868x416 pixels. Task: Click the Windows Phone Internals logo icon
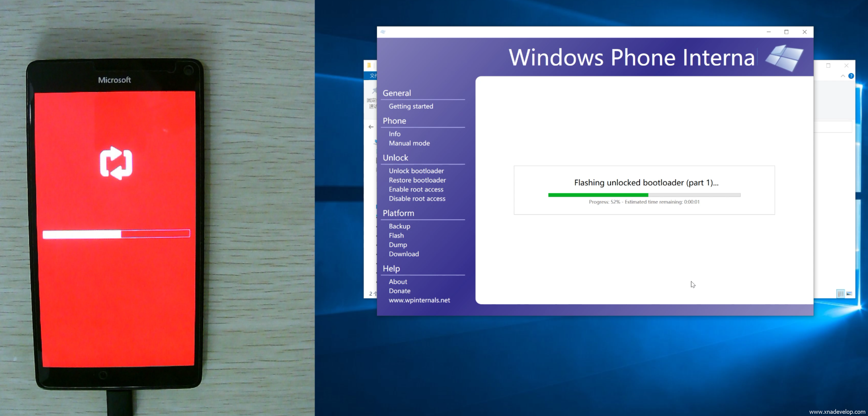point(785,58)
